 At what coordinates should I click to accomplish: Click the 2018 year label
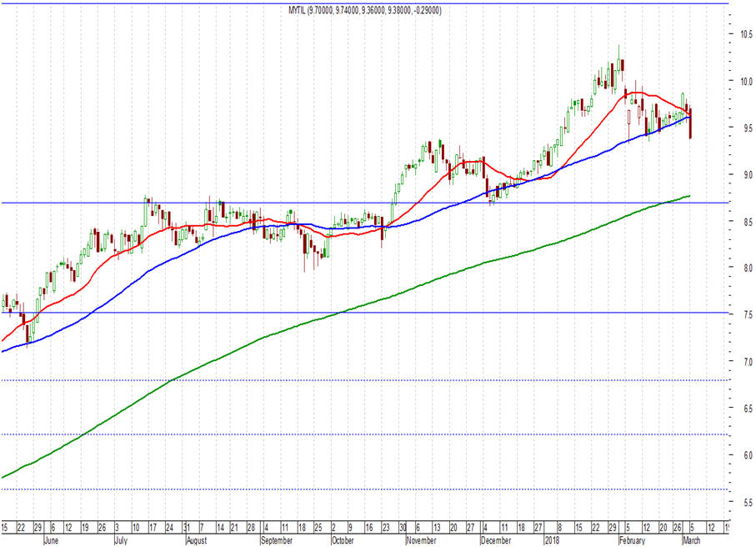tap(552, 540)
